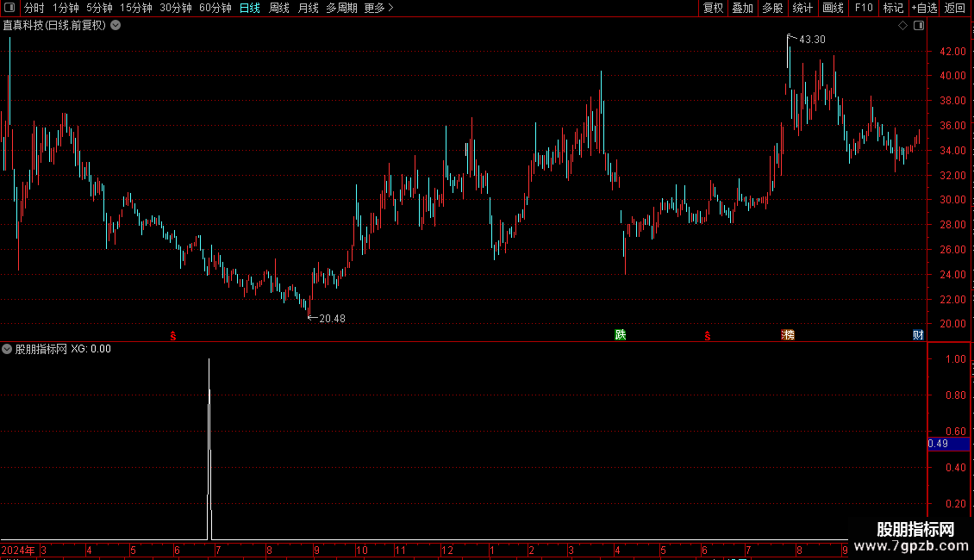The width and height of the screenshot is (974, 560).
Task: Select the 1分钟 period
Action: 66,8
